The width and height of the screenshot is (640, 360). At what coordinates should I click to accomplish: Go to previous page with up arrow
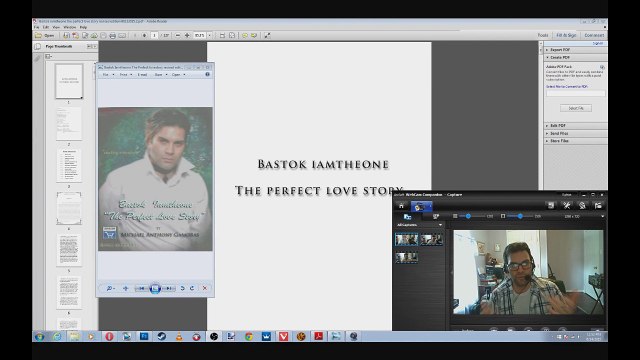[x=135, y=36]
